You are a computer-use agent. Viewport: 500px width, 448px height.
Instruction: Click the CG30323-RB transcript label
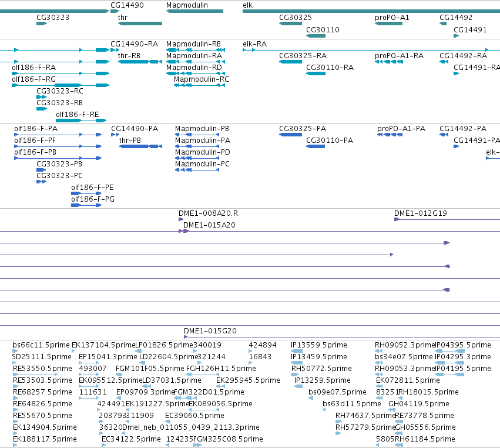(59, 103)
